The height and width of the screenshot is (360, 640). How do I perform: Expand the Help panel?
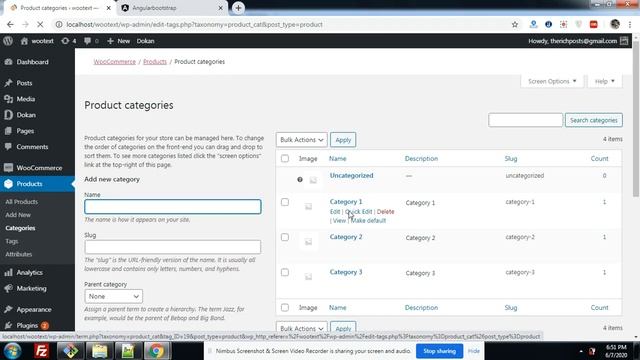[604, 81]
